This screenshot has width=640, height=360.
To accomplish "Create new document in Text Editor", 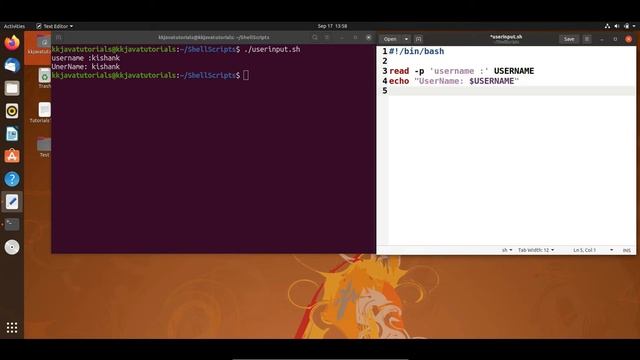I will click(418, 39).
